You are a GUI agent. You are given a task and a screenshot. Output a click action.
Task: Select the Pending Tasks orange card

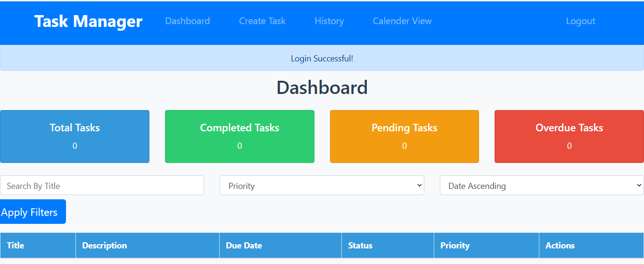[405, 136]
